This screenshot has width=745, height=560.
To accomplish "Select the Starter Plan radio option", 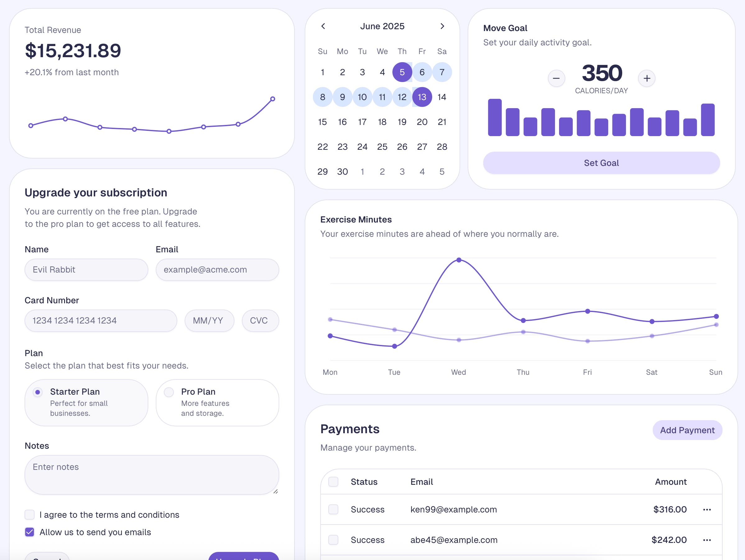I will (38, 392).
